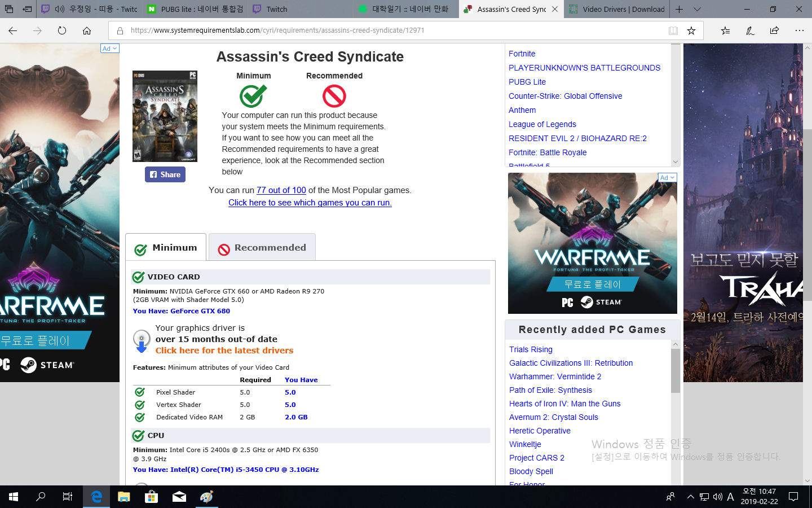Open the volume control in system tray
The image size is (812, 508).
pos(718,497)
